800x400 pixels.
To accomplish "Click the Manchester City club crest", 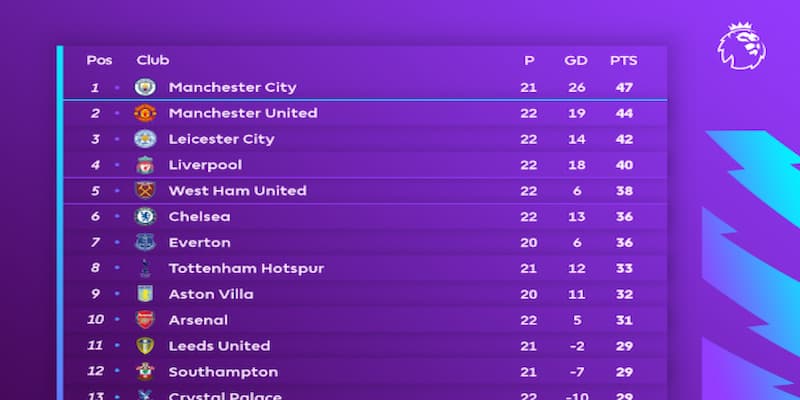I will pyautogui.click(x=145, y=87).
